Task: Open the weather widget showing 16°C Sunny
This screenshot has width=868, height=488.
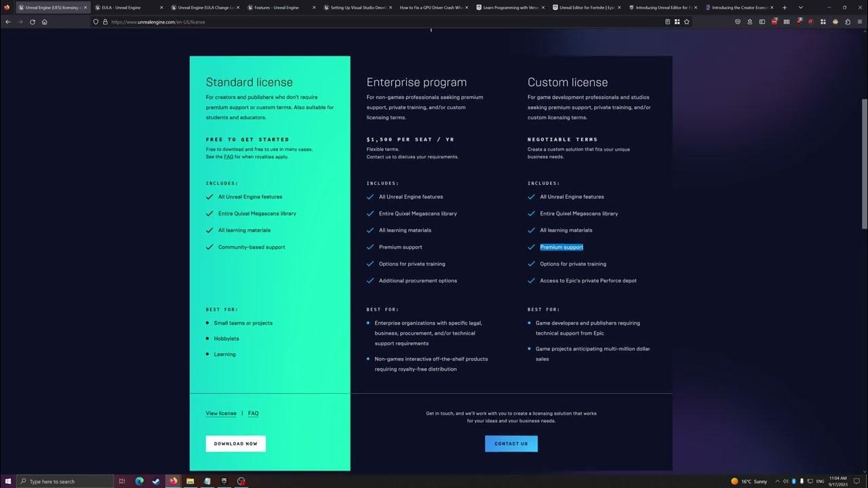Action: coord(749,481)
